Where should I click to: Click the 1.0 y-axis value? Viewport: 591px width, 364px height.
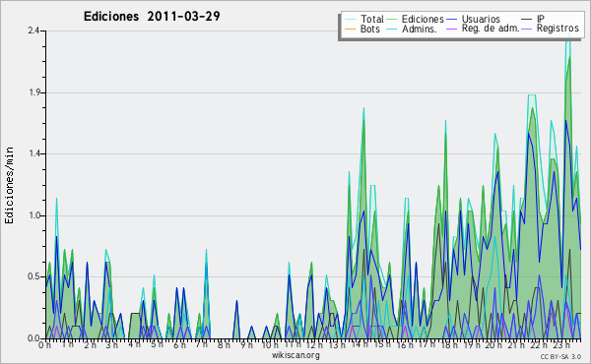pyautogui.click(x=33, y=215)
